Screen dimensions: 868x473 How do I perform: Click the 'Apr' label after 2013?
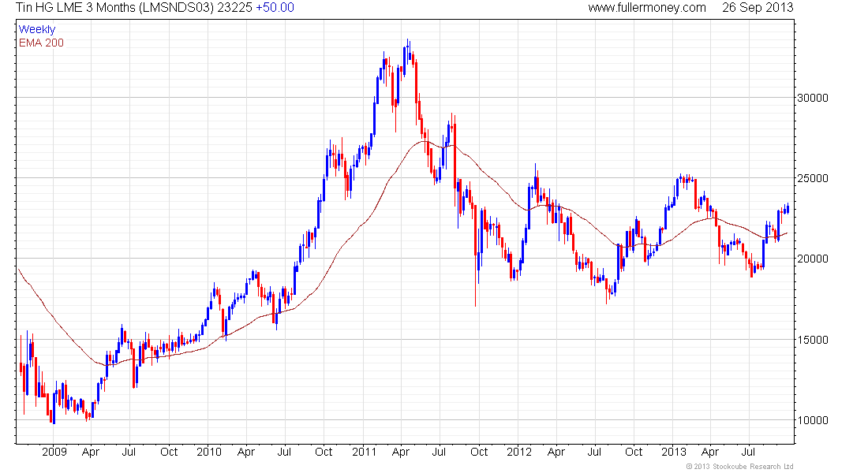(x=710, y=453)
